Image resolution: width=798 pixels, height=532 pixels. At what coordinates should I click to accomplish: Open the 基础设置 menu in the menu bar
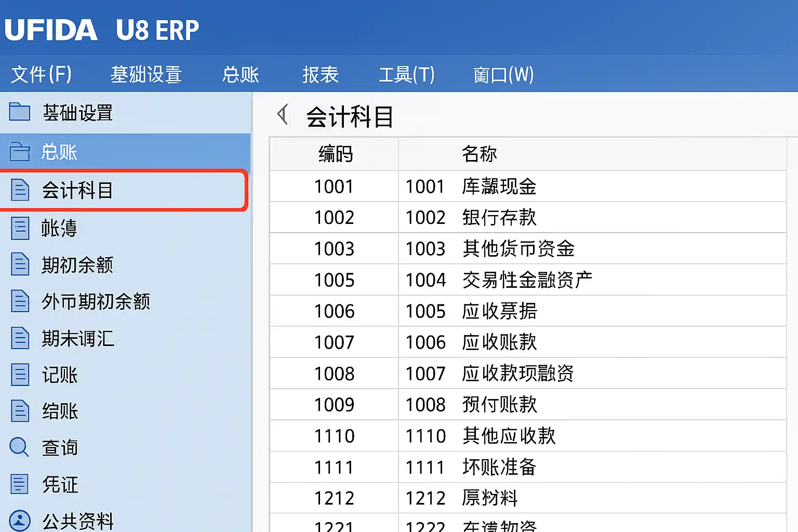coord(146,74)
